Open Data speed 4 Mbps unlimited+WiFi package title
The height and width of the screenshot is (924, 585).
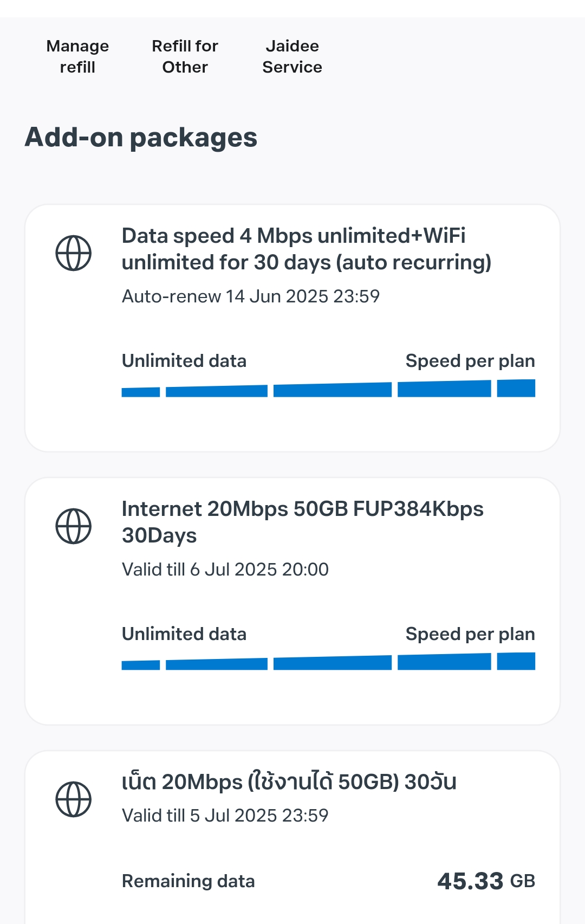click(307, 249)
